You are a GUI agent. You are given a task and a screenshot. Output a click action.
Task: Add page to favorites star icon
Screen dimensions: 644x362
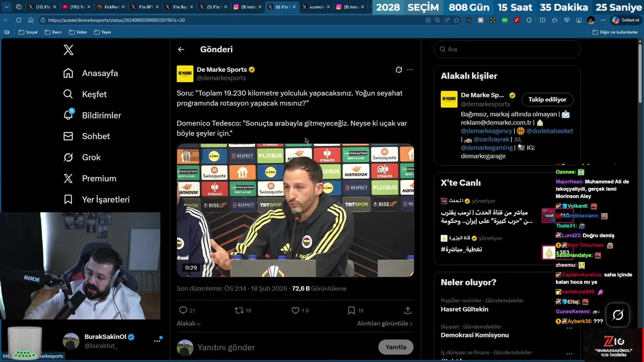[x=456, y=20]
